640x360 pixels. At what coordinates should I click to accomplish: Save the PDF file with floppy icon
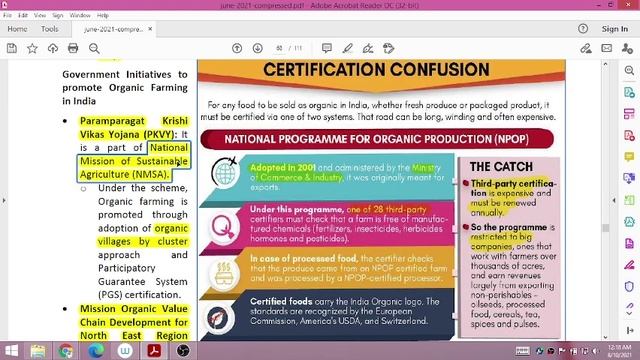[x=12, y=48]
